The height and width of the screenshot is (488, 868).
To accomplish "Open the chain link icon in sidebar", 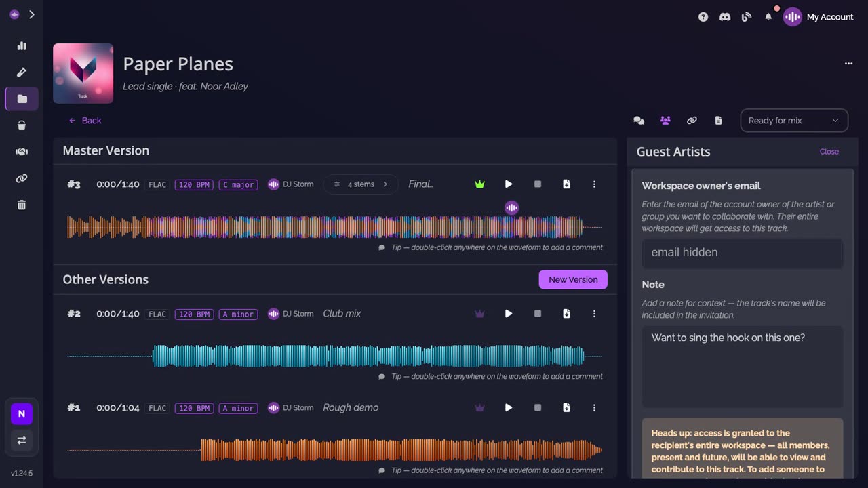I will (x=22, y=178).
